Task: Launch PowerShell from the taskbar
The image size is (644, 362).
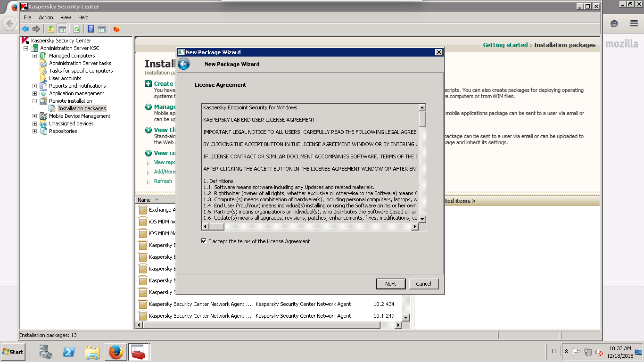Action: pos(69,352)
